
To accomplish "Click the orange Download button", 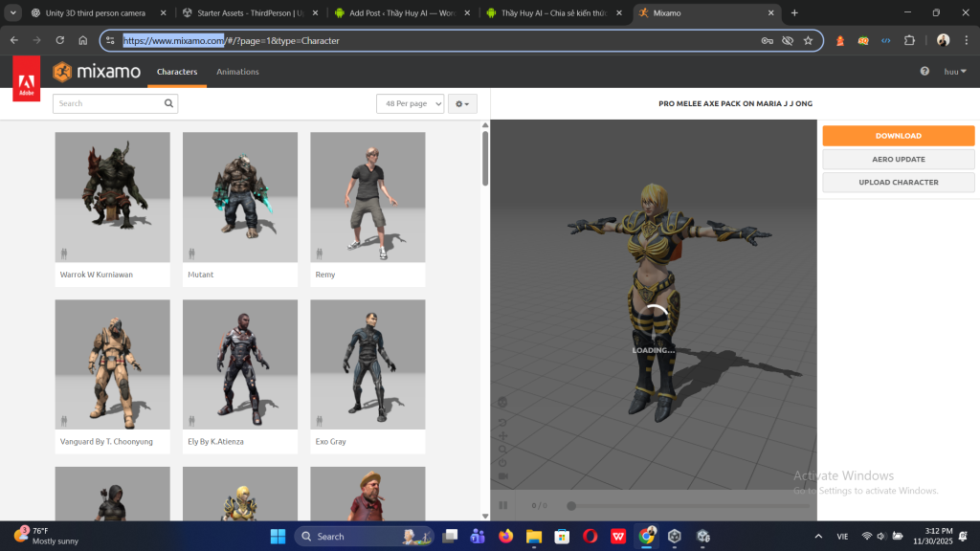I will [x=898, y=136].
